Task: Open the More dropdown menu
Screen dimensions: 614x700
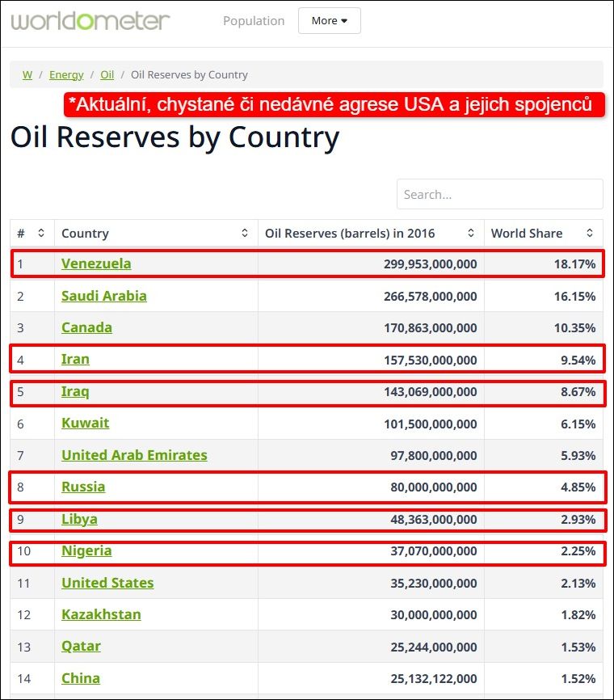Action: pyautogui.click(x=329, y=21)
